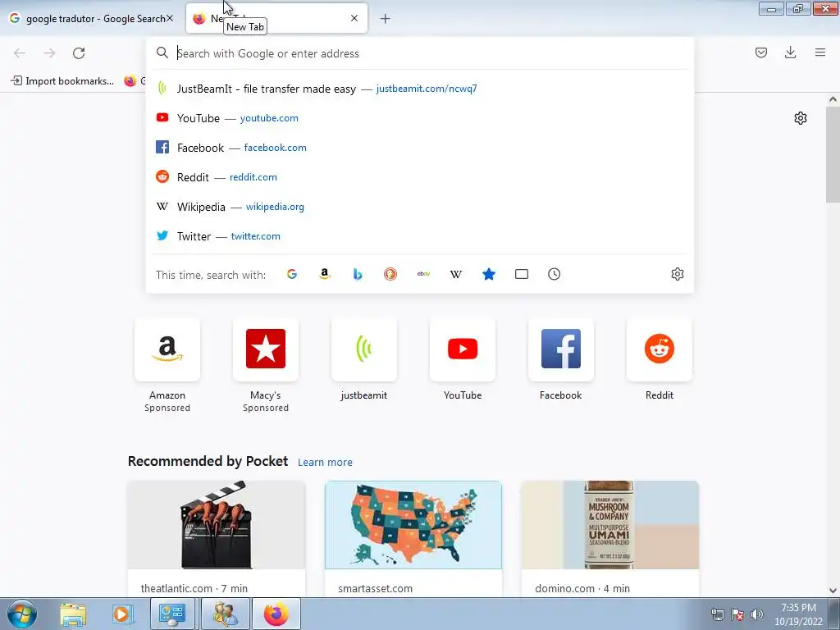This screenshot has width=840, height=630.
Task: Click the Action Center flag tray icon
Action: coord(737,614)
